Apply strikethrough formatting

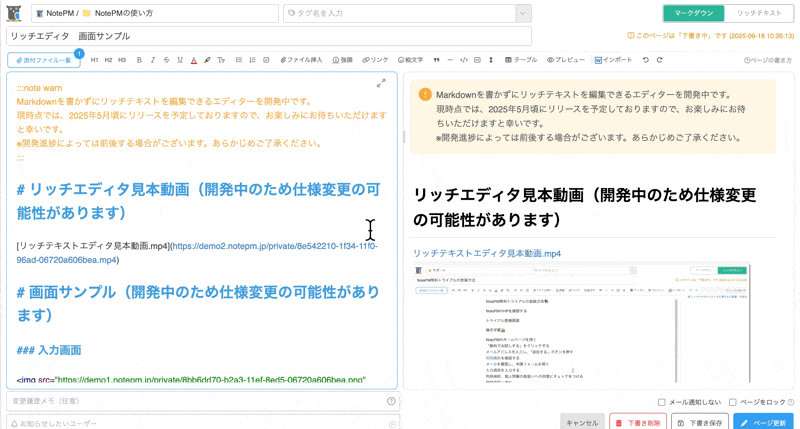[166, 60]
